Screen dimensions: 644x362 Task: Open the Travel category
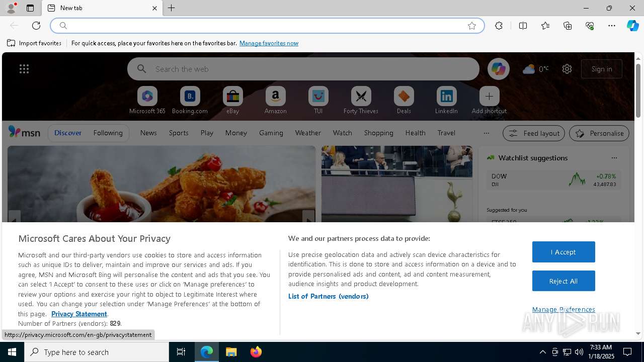[x=446, y=133]
